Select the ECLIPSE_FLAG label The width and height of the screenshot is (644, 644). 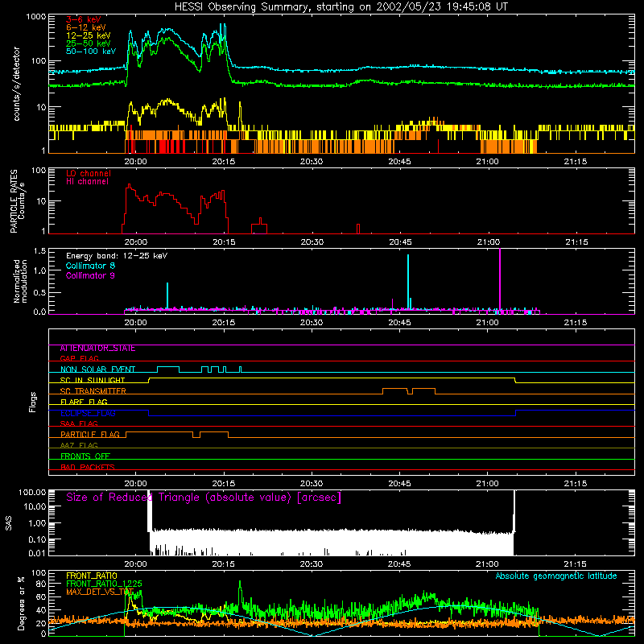[x=88, y=413]
